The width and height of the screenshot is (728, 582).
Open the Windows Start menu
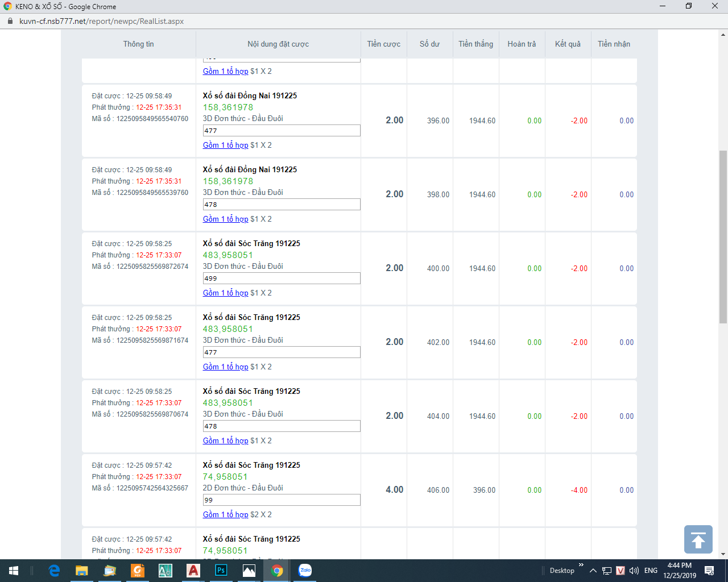pos(14,571)
